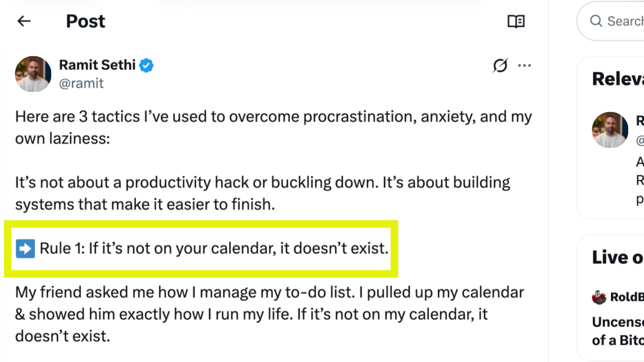Click Ramit Sethi's blue verified badge
This screenshot has width=644, height=362.
coord(147,65)
